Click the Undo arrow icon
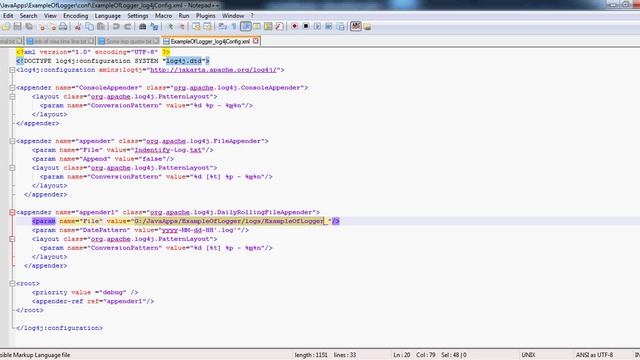The image size is (640, 360). click(x=116, y=27)
